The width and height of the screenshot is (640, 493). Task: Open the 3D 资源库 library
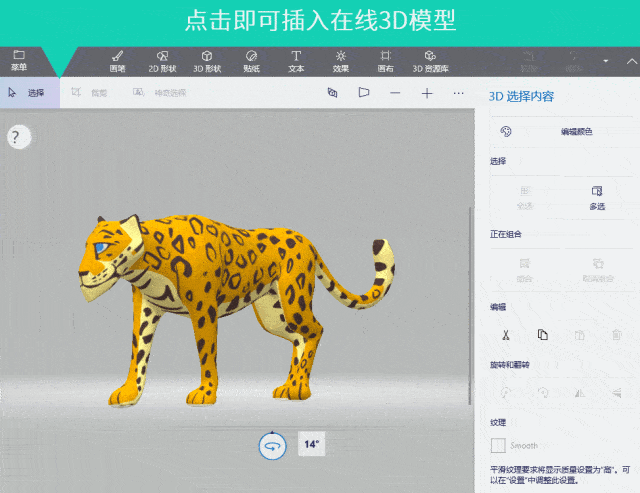pos(430,61)
